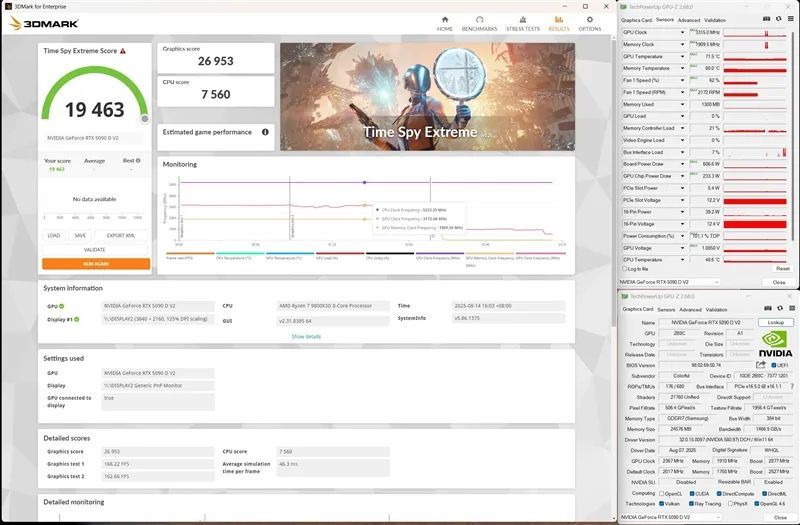Click the orange RUN AGAIN button
The height and width of the screenshot is (525, 800).
point(96,264)
